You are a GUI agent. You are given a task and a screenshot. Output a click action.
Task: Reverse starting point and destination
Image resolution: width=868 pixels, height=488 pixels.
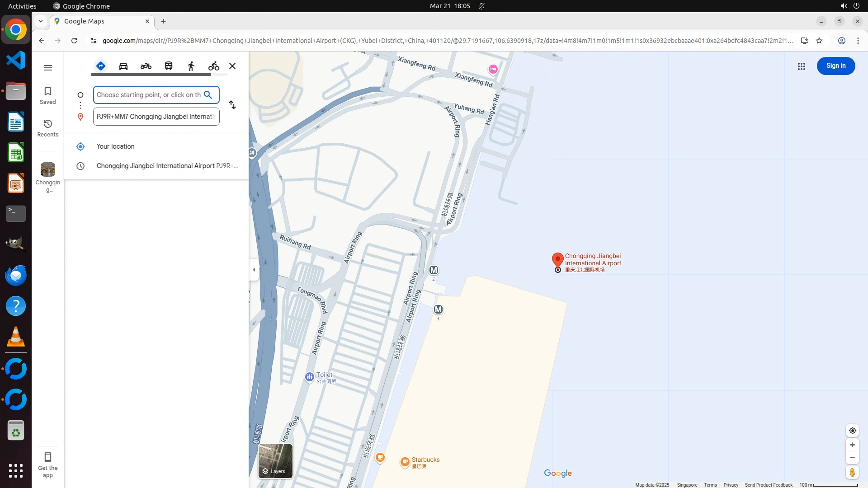[232, 105]
